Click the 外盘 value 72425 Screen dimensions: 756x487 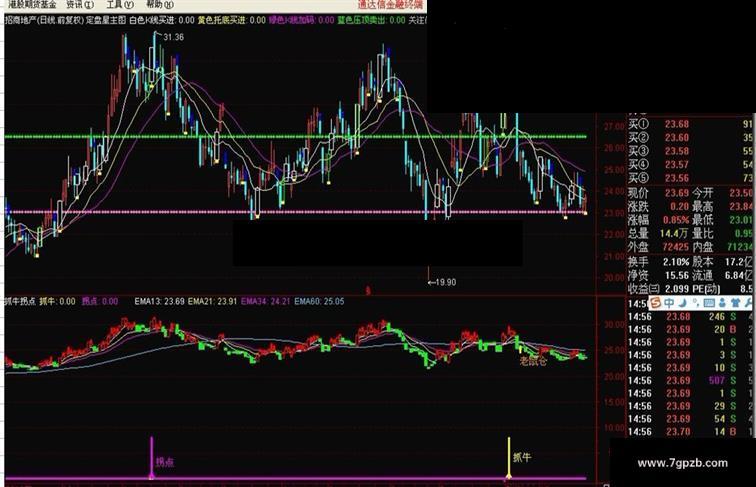(x=675, y=247)
